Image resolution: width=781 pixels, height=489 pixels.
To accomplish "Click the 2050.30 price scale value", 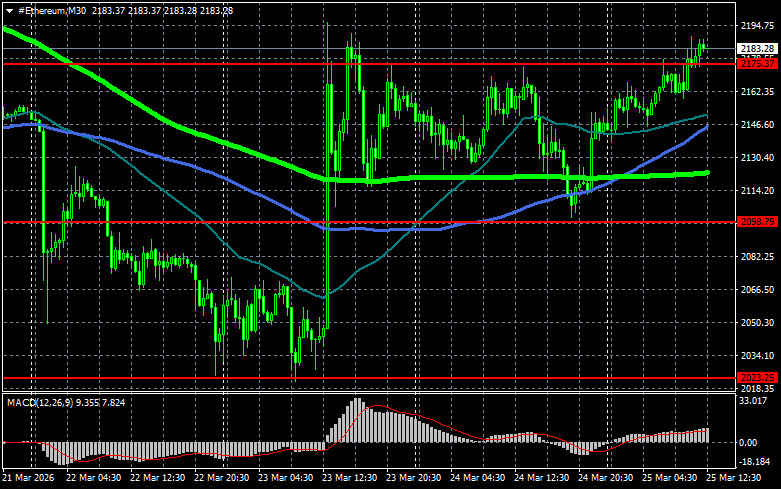I will tap(757, 322).
